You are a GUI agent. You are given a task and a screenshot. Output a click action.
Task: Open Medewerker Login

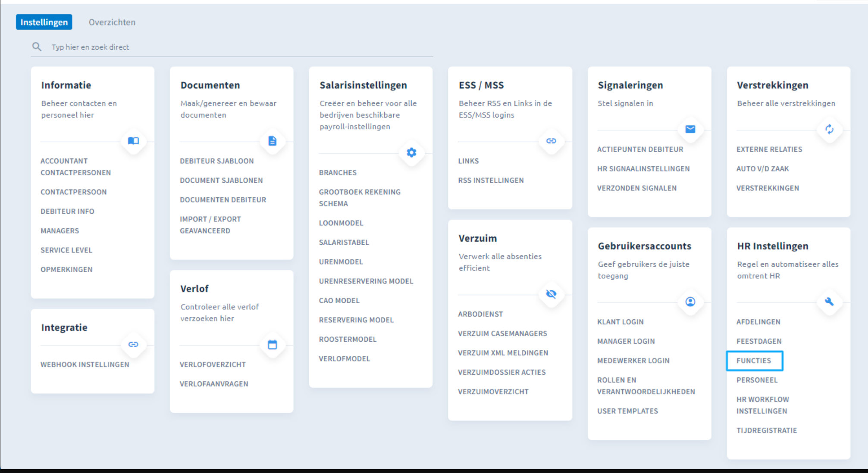pos(633,361)
